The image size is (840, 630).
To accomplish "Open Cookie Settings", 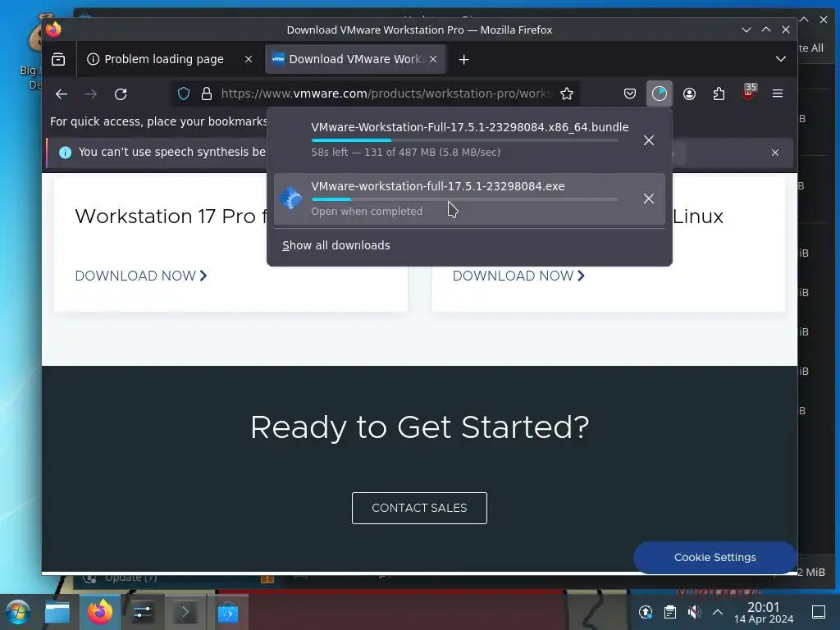I will [715, 557].
